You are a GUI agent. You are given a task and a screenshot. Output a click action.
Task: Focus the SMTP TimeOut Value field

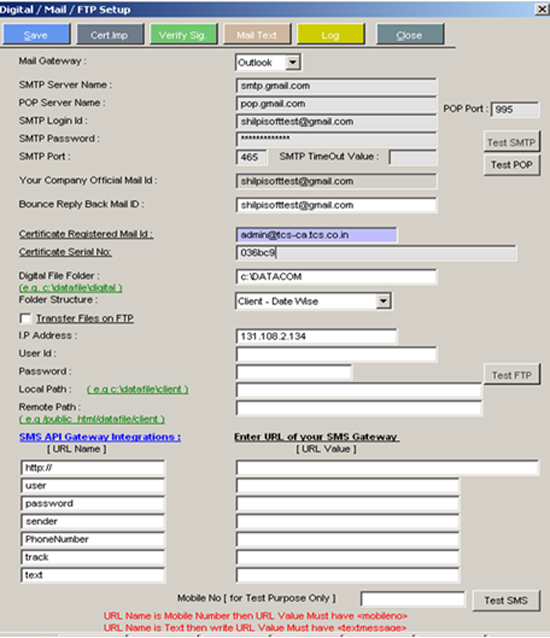coord(412,157)
